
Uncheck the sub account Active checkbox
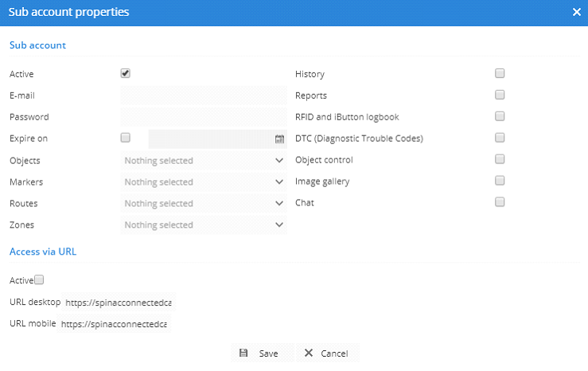126,73
